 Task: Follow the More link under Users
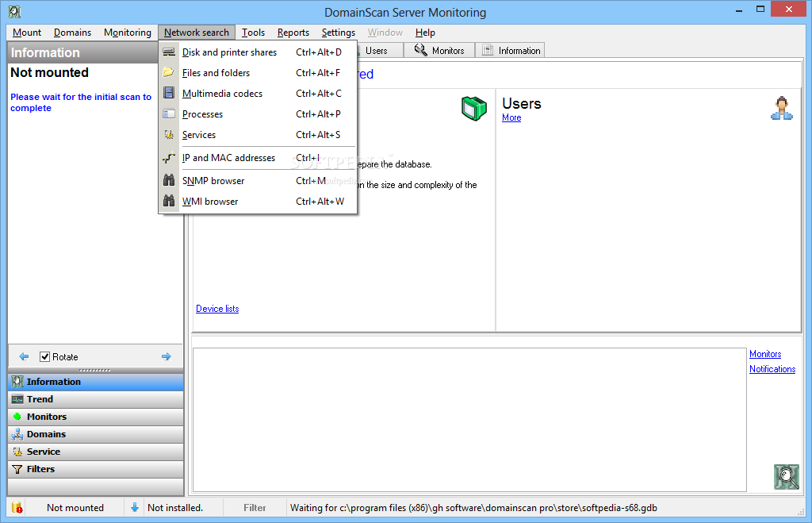click(511, 117)
